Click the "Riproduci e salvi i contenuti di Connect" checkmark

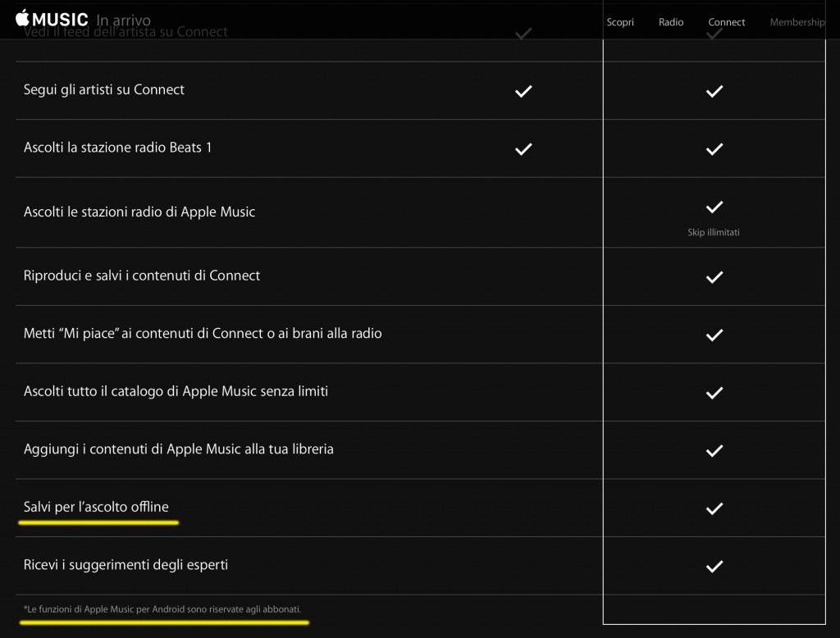714,276
